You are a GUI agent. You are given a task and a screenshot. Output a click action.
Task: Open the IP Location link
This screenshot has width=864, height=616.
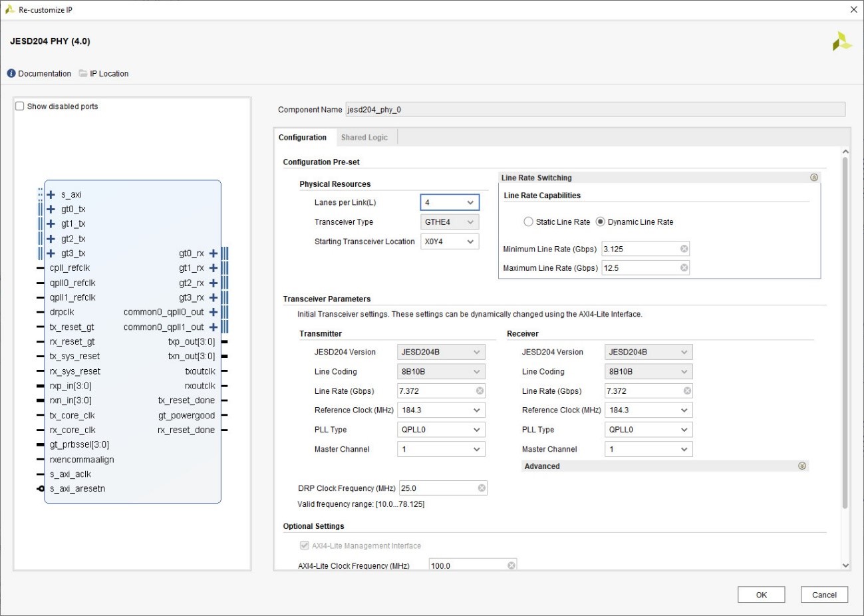pyautogui.click(x=109, y=74)
